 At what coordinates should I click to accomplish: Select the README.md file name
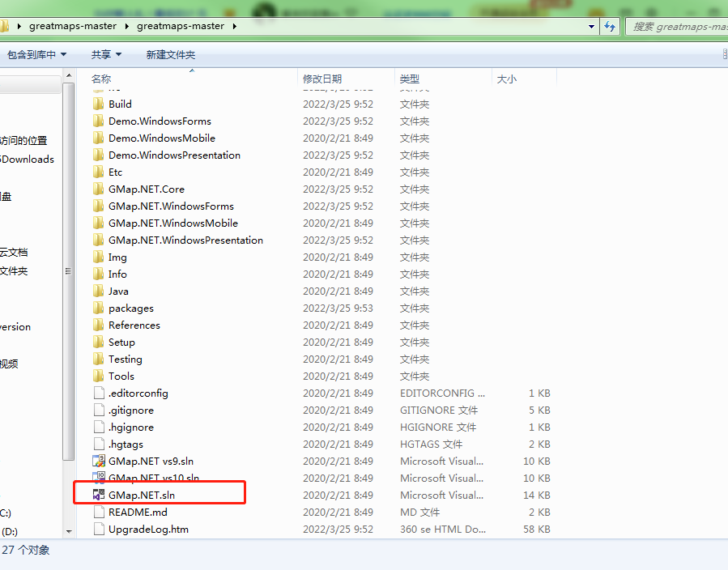(x=138, y=513)
